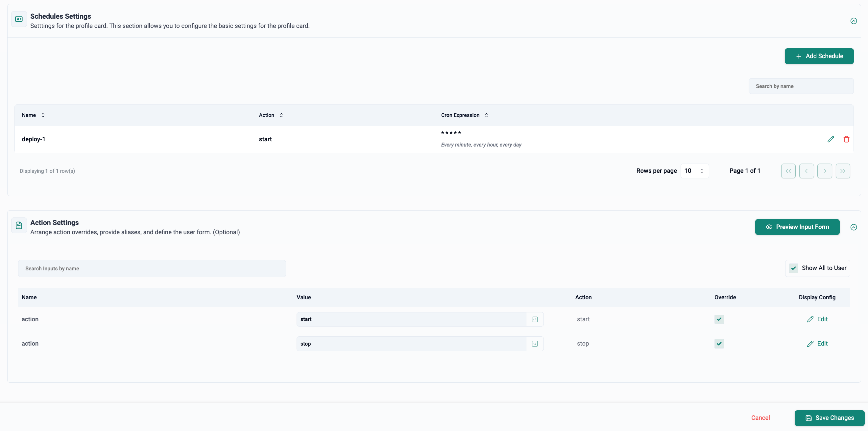The image size is (868, 431).
Task: Open code editor icon for stop value
Action: [535, 344]
